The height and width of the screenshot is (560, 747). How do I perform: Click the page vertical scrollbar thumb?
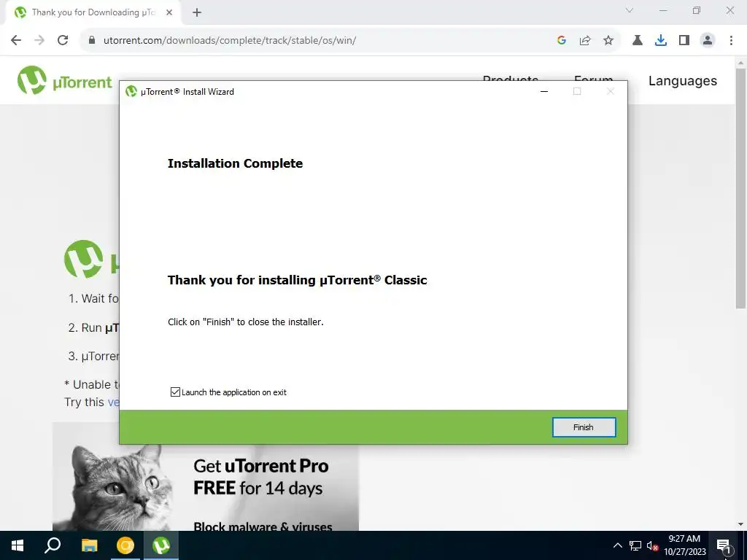coord(740,188)
